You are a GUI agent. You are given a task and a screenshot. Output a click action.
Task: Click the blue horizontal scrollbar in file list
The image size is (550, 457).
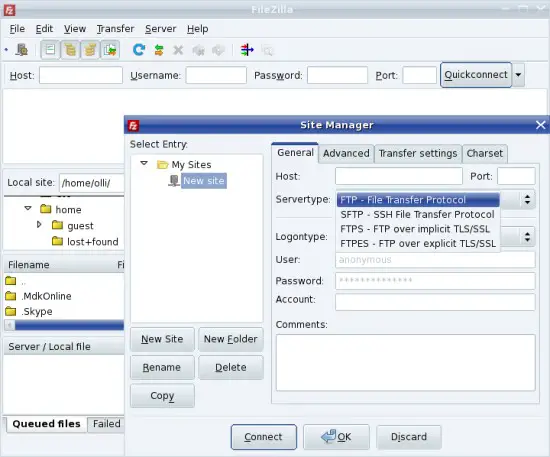click(x=69, y=325)
